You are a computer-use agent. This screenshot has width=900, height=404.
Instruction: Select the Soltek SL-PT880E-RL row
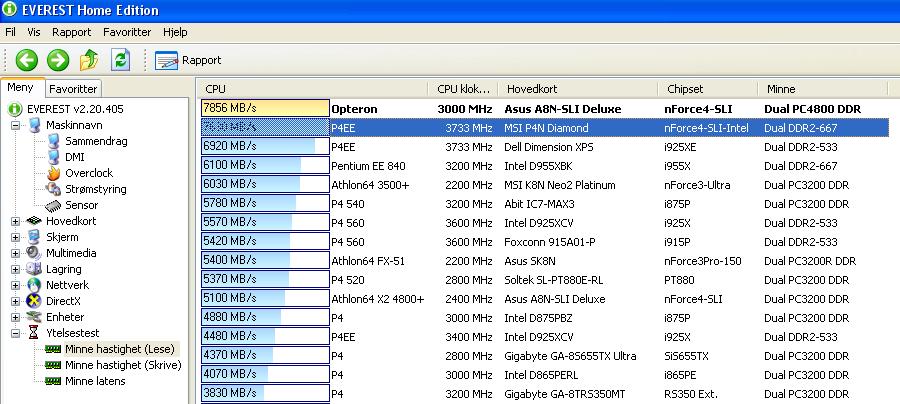(545, 279)
